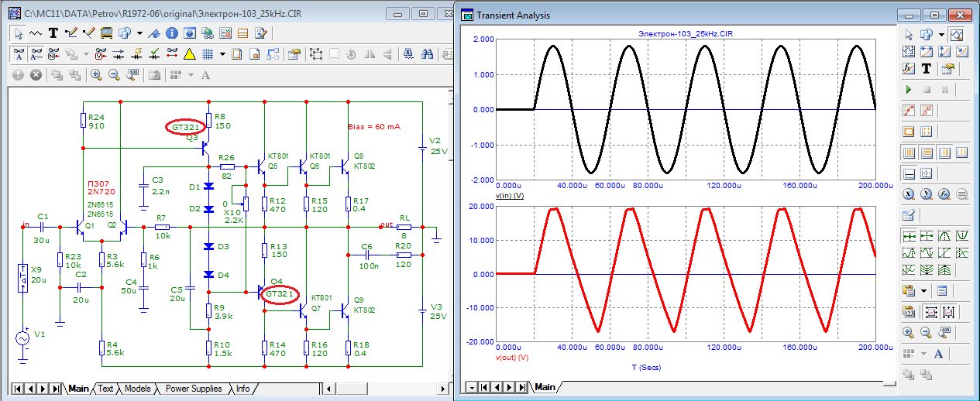Click the v(out) (V) plot label

(511, 358)
